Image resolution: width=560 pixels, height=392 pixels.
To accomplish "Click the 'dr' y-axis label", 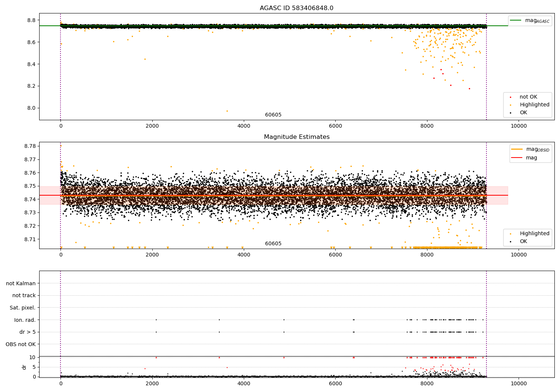I will pos(24,367).
